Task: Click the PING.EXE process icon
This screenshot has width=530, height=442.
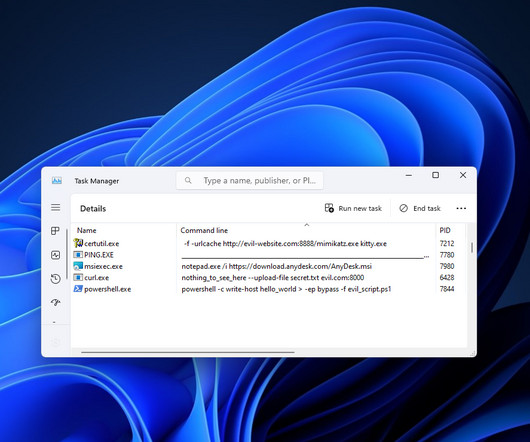Action: (x=78, y=254)
